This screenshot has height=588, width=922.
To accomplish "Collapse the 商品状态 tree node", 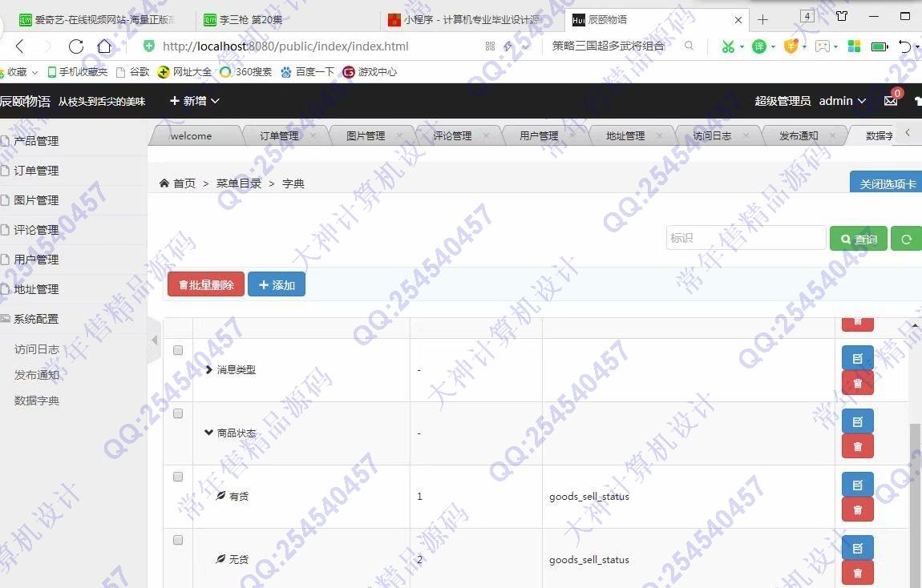I will pos(208,433).
